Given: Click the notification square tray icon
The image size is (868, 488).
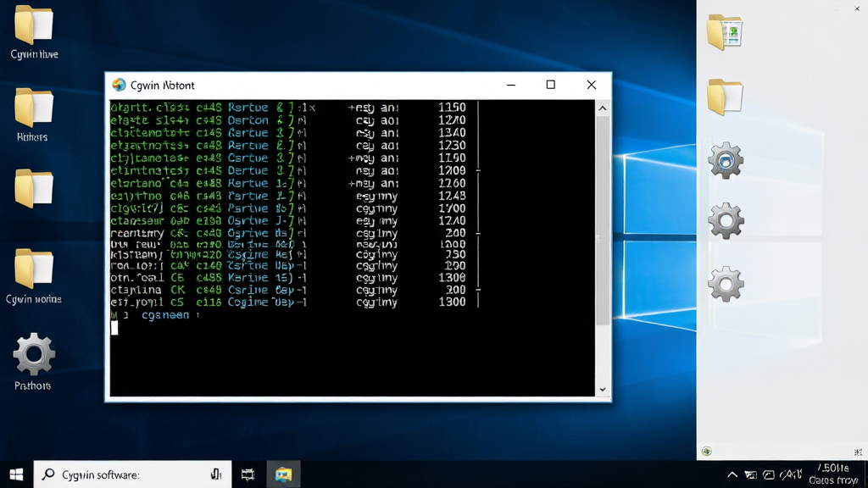Looking at the screenshot, I should [x=768, y=474].
